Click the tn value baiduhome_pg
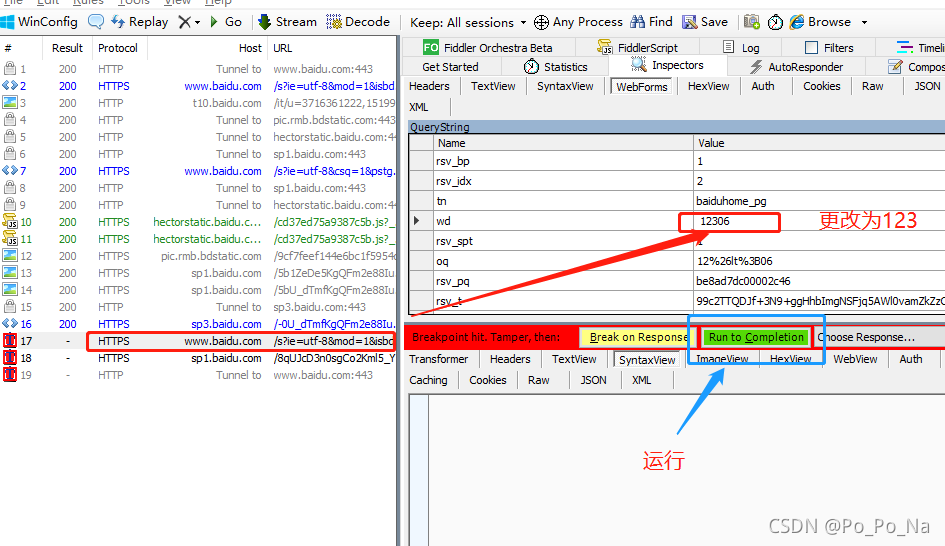945x546 pixels. [x=819, y=201]
